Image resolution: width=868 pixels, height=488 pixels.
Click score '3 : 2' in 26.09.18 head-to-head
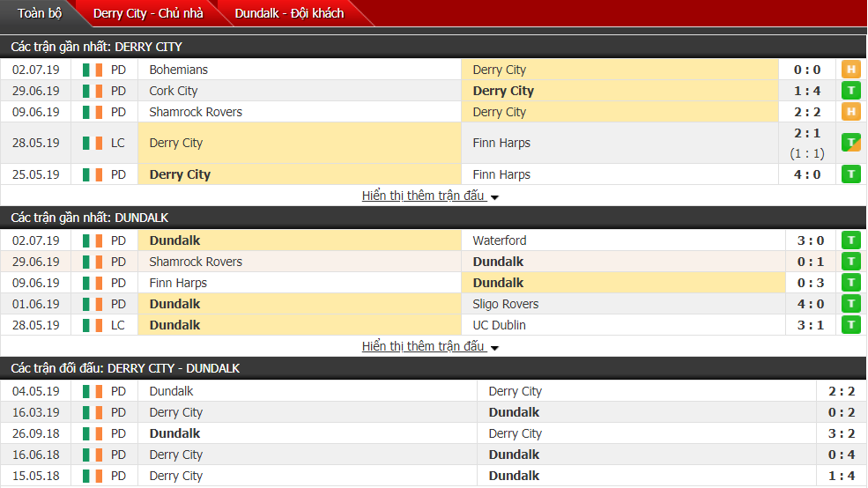pos(842,433)
